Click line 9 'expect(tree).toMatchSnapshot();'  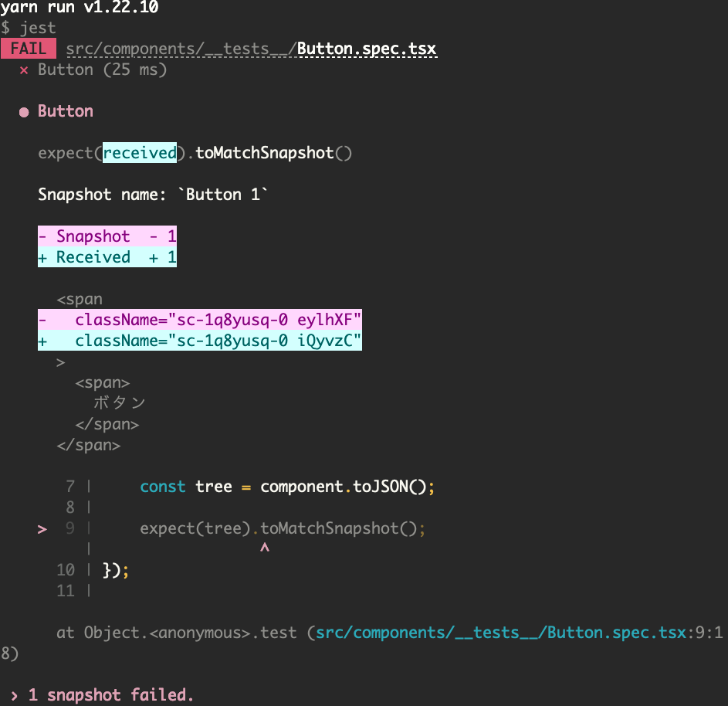[x=283, y=528]
